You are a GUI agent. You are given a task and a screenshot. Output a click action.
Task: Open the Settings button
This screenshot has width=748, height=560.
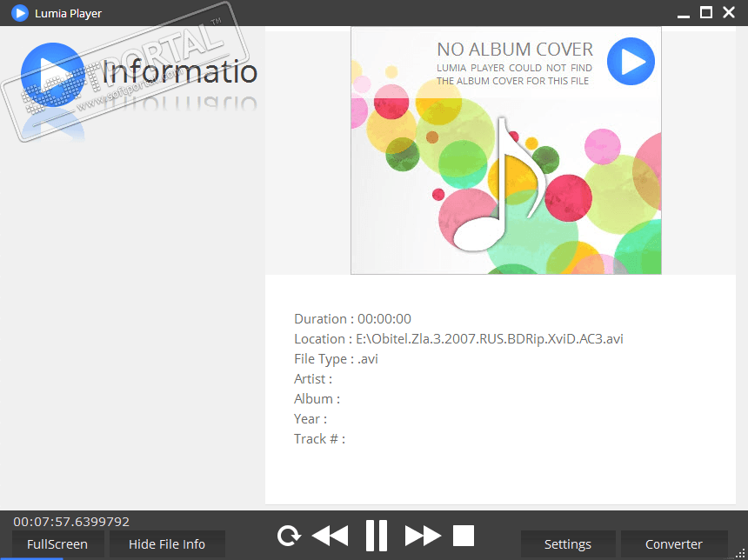tap(568, 544)
